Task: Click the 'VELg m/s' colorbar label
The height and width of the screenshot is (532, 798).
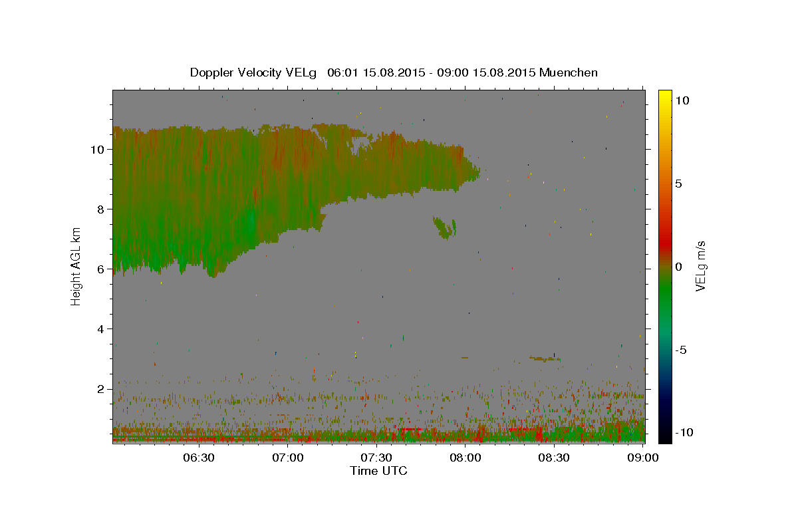Action: coord(700,266)
